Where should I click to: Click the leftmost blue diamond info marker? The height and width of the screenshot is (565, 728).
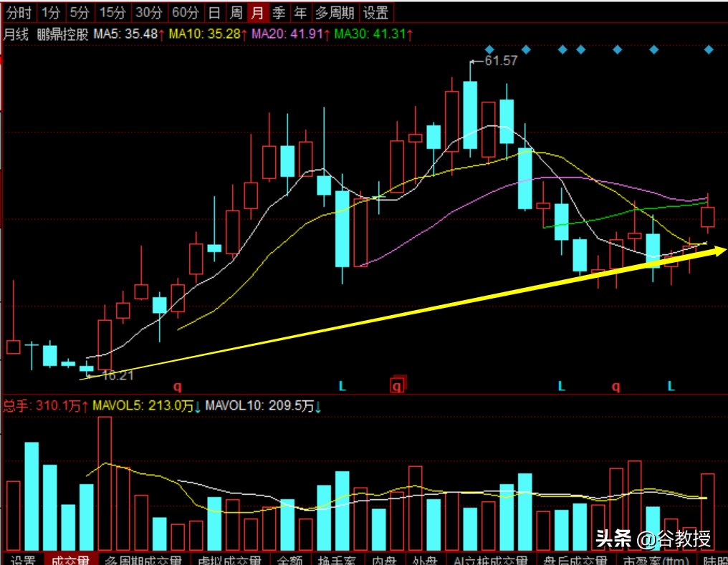click(487, 49)
